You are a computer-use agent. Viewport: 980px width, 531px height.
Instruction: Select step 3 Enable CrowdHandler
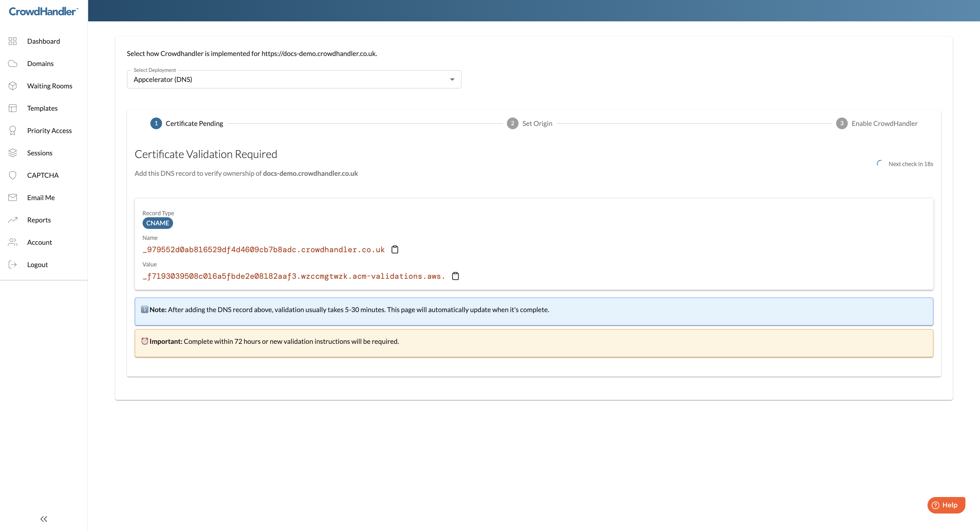pyautogui.click(x=877, y=124)
